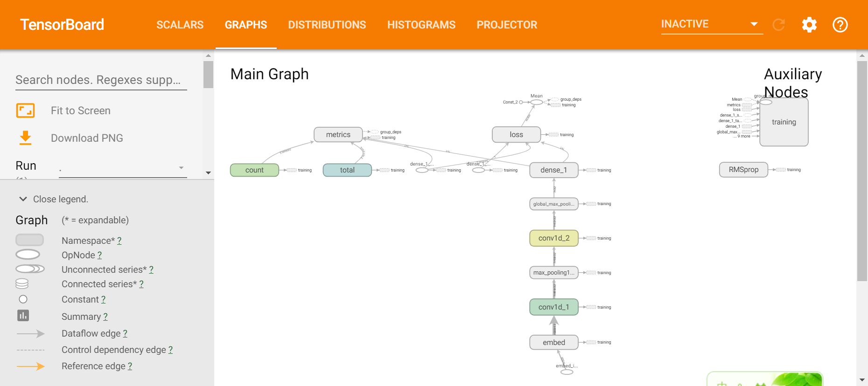Open the Distributions tab
868x386 pixels.
click(x=327, y=25)
